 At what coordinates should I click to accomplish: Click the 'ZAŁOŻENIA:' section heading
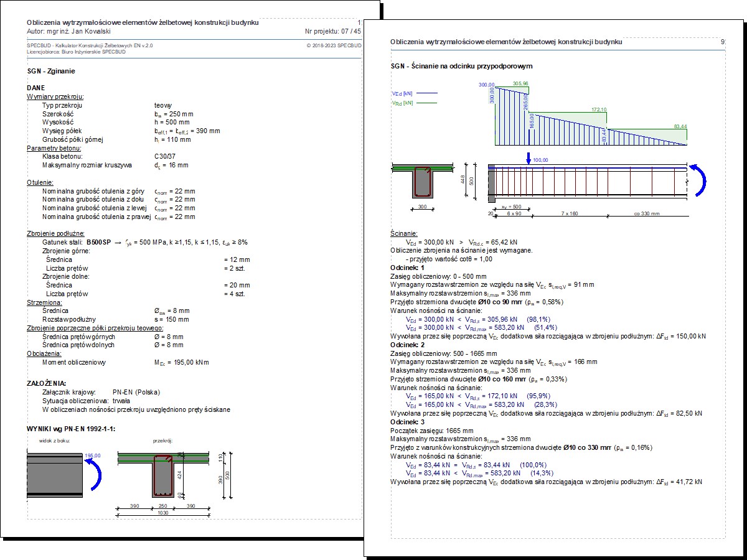click(47, 383)
